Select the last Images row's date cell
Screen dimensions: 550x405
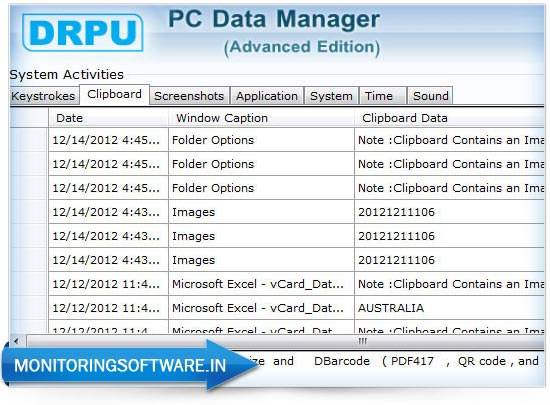(108, 260)
